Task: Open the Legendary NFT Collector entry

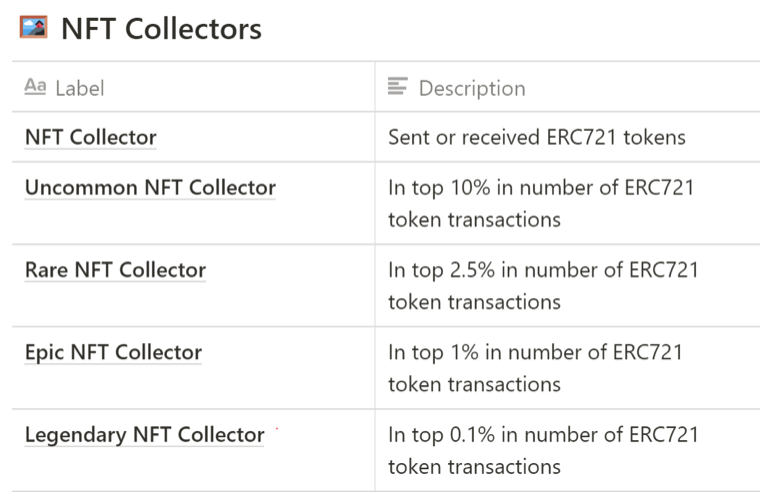Action: click(x=144, y=435)
